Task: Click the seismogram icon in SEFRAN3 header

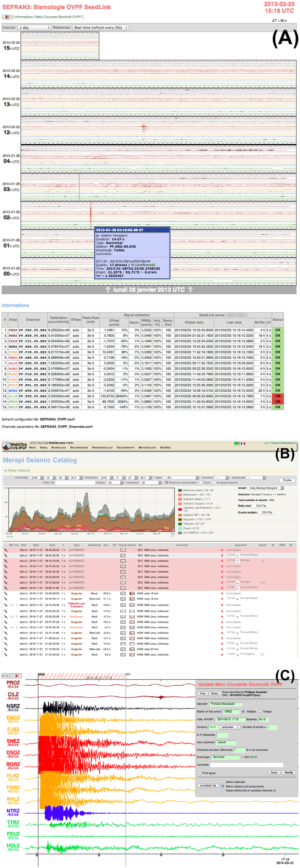Action: [x=7, y=17]
